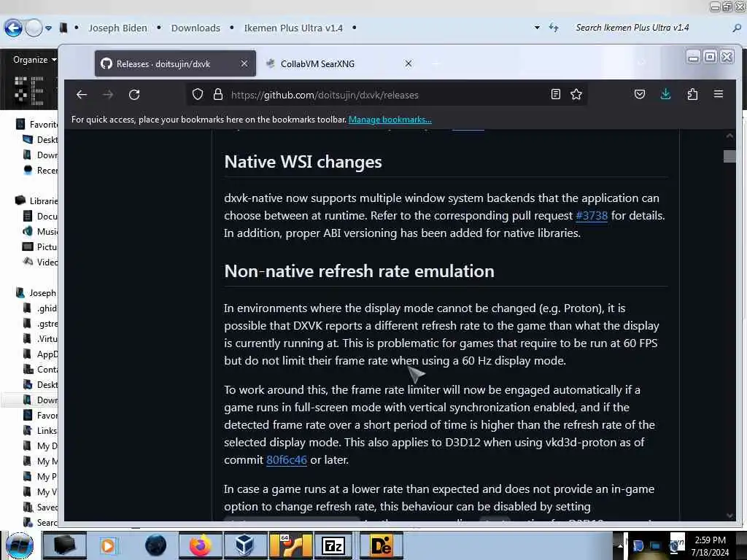Click the Native WSI changes heading
747x560 pixels.
click(303, 162)
